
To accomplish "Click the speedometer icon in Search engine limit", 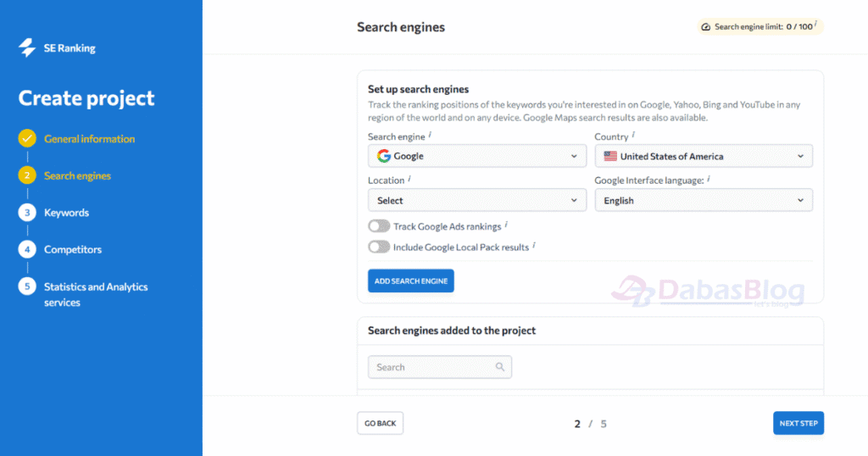I will (706, 26).
